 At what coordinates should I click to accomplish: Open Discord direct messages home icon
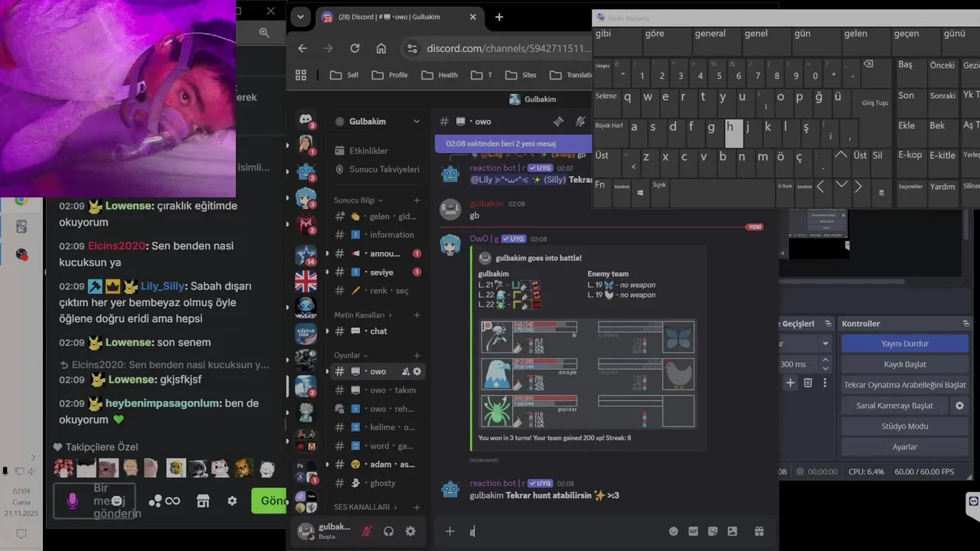[x=305, y=119]
